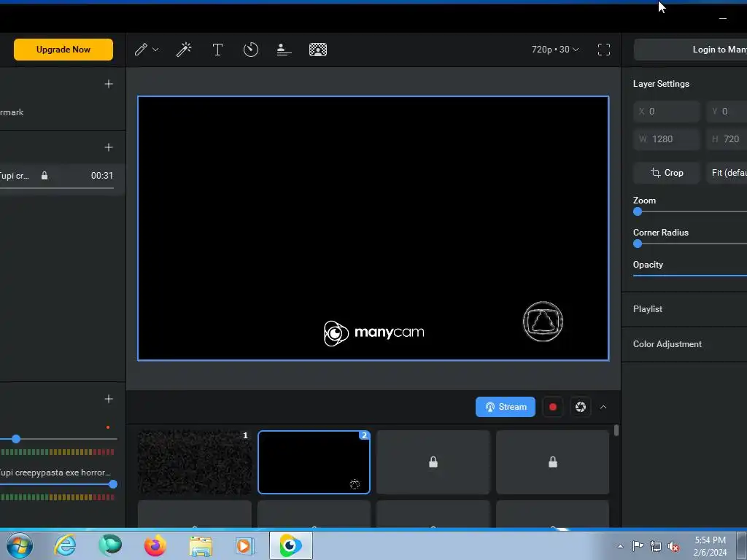Expand the Playlist section
Viewport: 747px width, 560px height.
point(684,309)
